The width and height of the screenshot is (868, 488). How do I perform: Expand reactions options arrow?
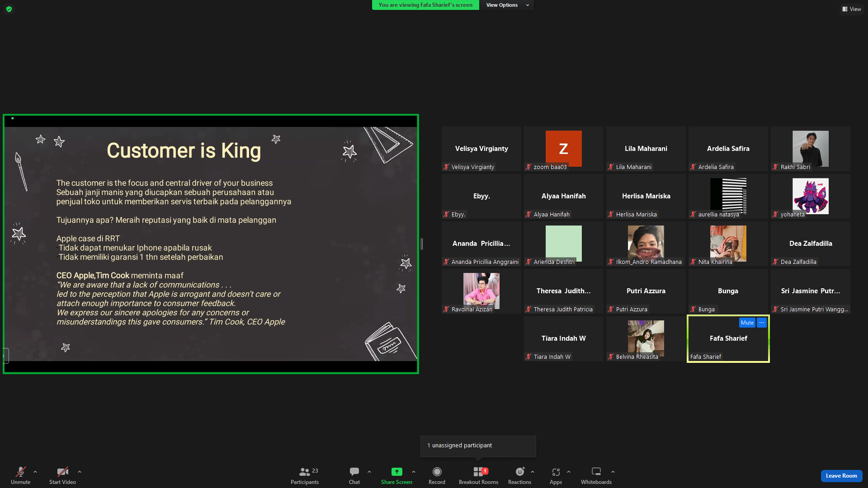[533, 472]
